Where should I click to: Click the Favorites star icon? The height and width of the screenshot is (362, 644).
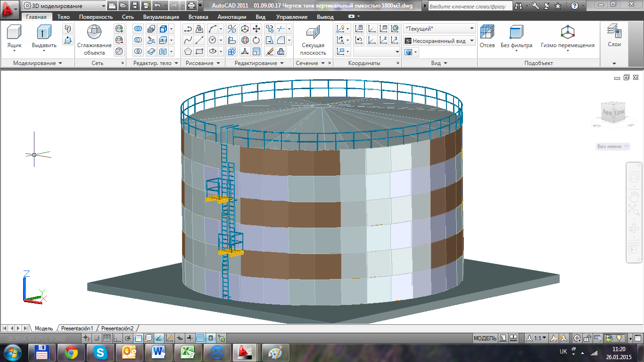pos(558,6)
